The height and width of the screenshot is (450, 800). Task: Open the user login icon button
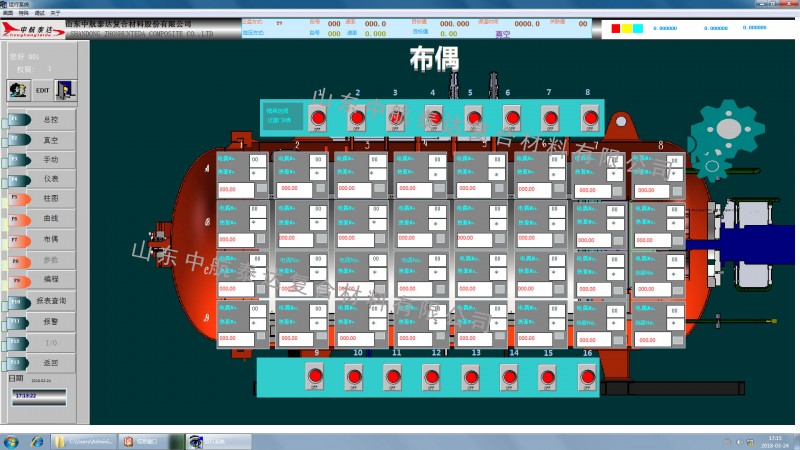[19, 90]
